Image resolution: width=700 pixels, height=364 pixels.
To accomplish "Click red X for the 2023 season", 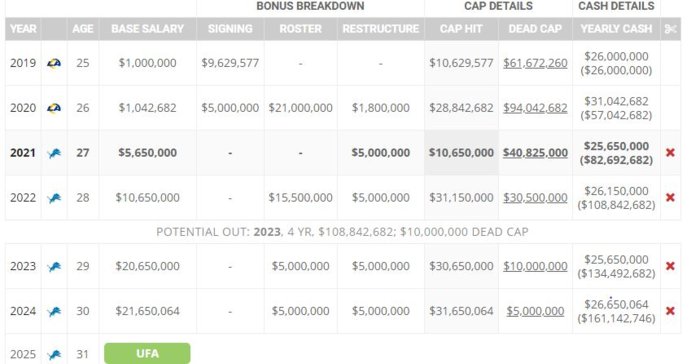I will point(670,266).
